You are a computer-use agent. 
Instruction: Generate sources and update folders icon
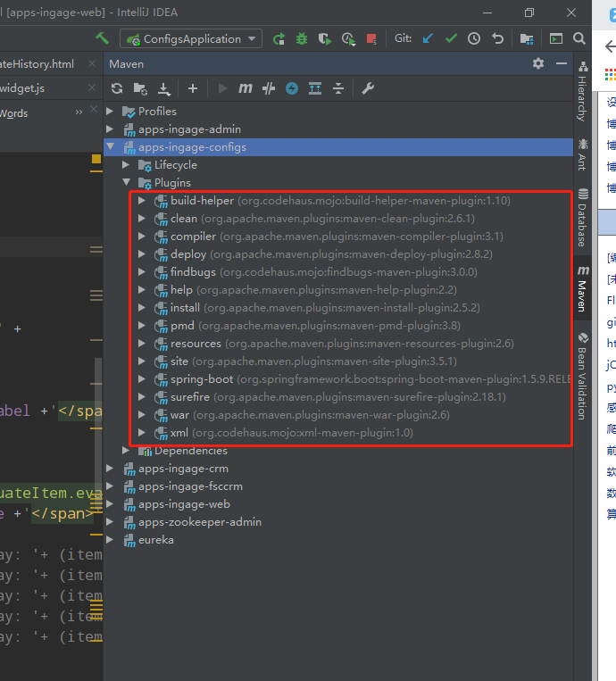[x=140, y=88]
